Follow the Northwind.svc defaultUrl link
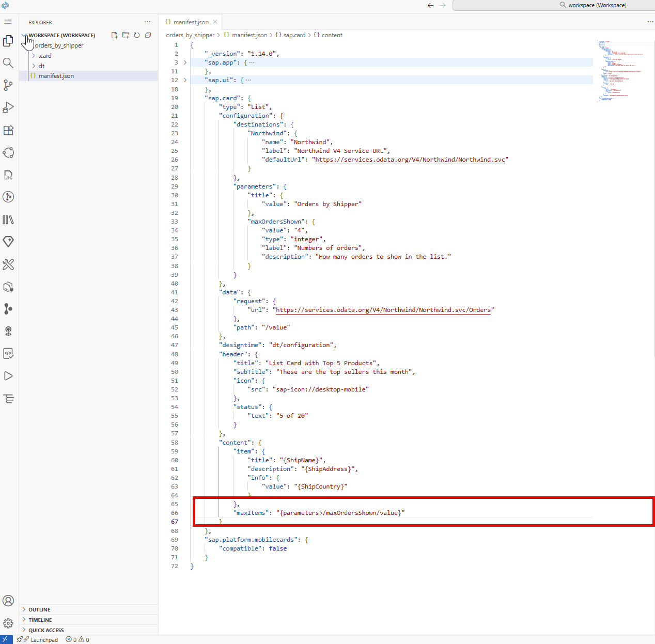 410,160
